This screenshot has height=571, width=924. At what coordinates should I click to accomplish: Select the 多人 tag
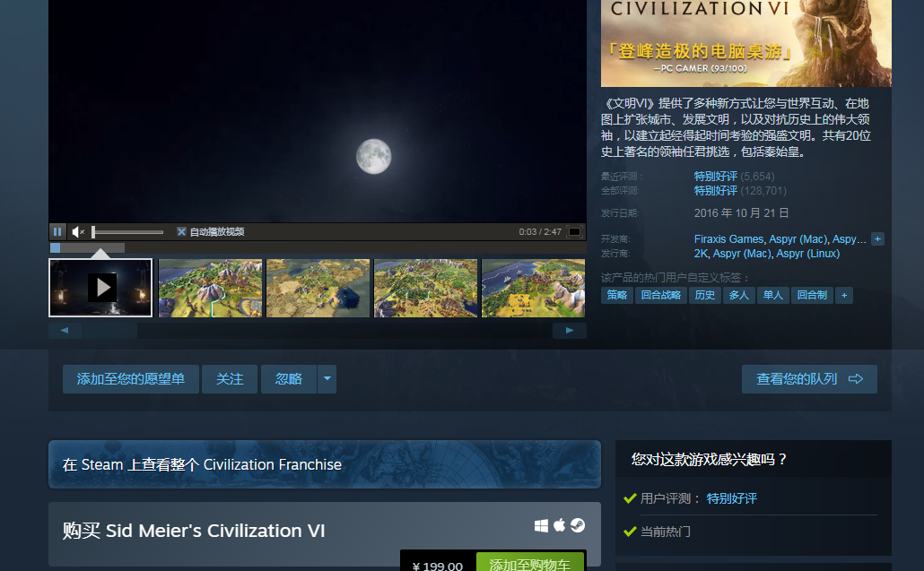[739, 295]
